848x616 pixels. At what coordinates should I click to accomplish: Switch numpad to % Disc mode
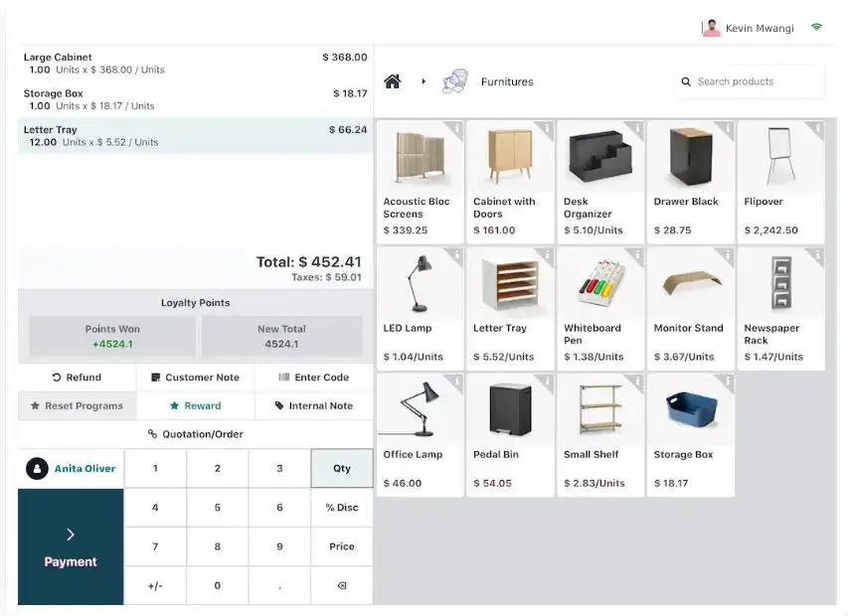click(x=341, y=508)
